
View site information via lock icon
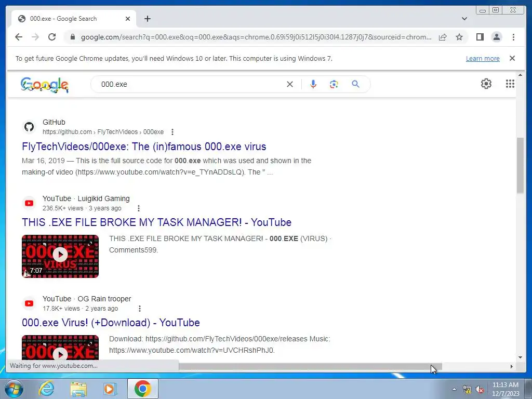72,37
